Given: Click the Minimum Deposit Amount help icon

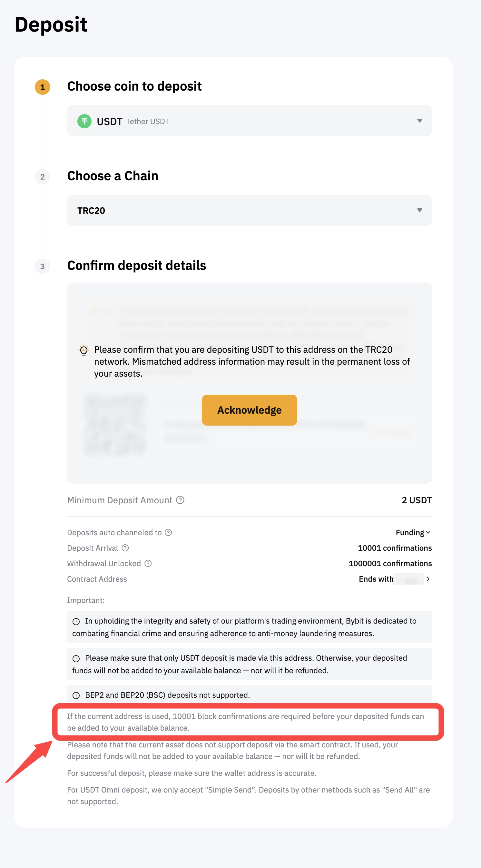Looking at the screenshot, I should tap(180, 500).
